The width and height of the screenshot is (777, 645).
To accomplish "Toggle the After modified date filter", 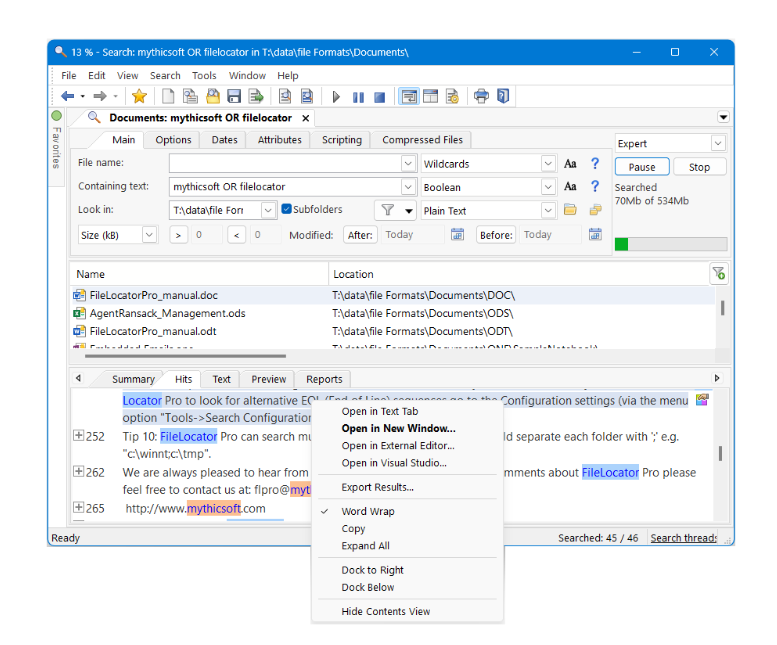I will pos(360,235).
